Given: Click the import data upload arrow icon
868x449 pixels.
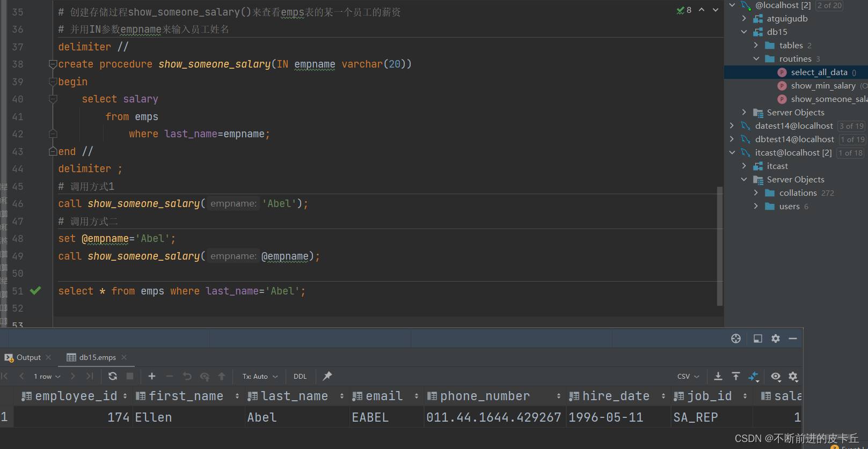Looking at the screenshot, I should [x=736, y=376].
